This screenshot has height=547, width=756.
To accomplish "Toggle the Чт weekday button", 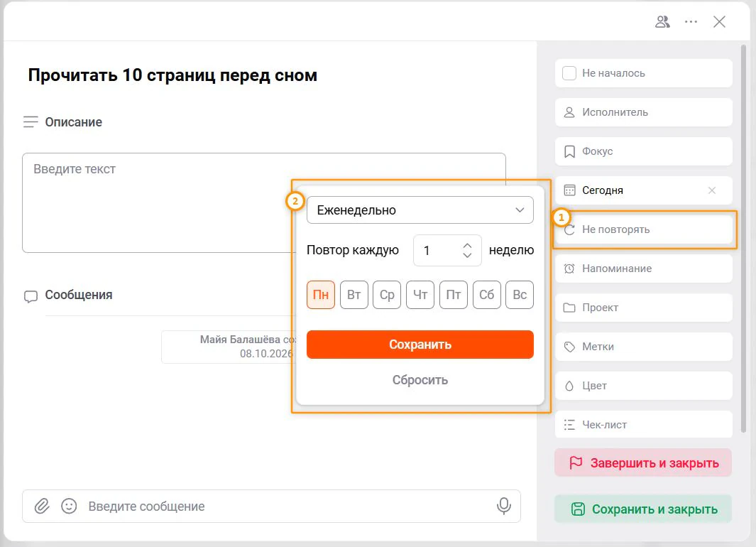I will coord(420,295).
